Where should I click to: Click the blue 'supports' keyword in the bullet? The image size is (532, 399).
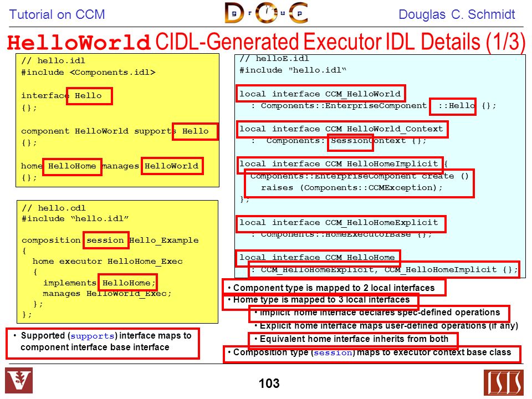93,336
